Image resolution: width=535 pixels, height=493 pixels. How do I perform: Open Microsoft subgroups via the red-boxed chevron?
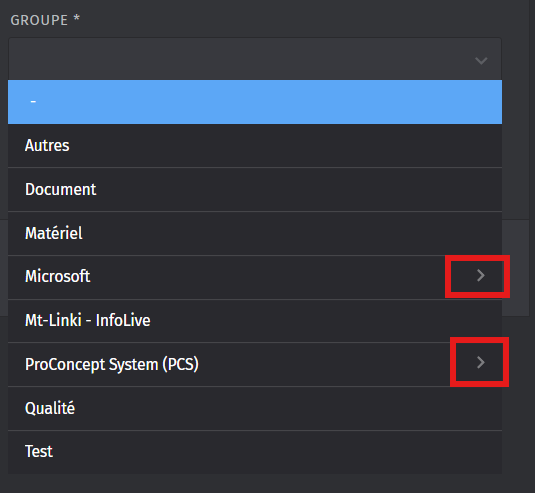click(x=477, y=276)
